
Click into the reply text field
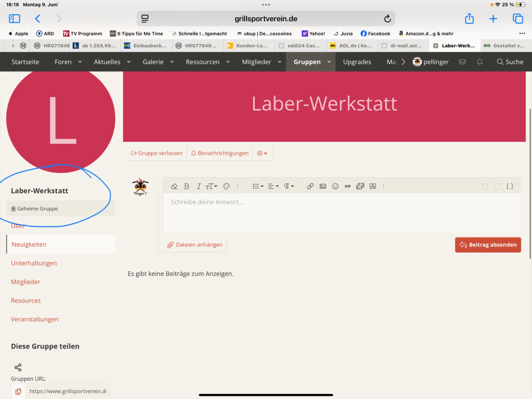[x=342, y=212]
